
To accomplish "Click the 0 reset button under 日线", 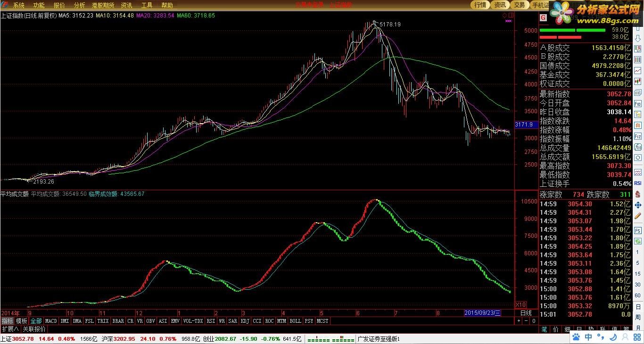I will (x=534, y=321).
